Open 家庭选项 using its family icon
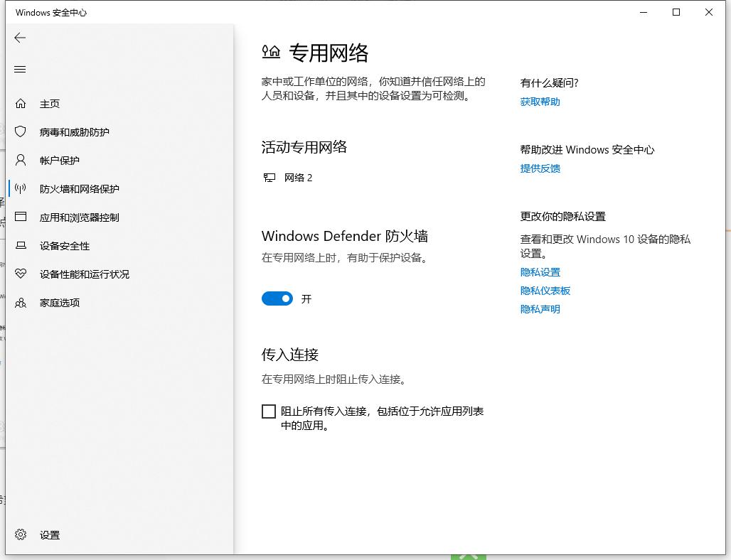This screenshot has height=560, width=731. pyautogui.click(x=21, y=302)
